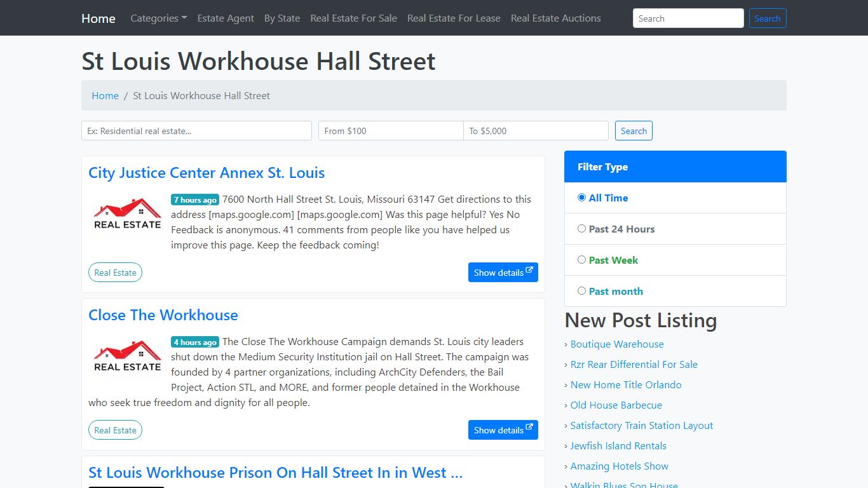Expand the Categories dropdown in navbar
The image size is (868, 488).
coord(159,18)
